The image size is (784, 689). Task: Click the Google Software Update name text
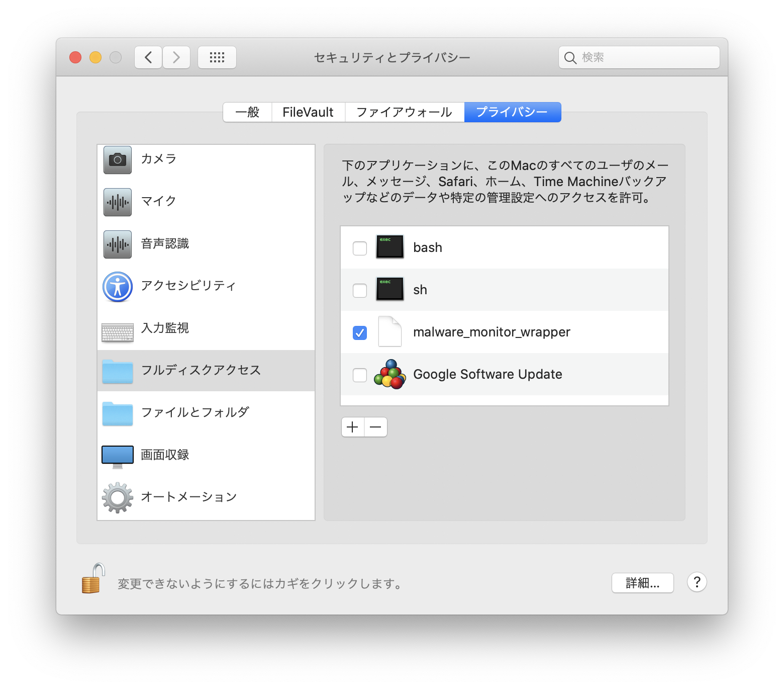point(487,374)
